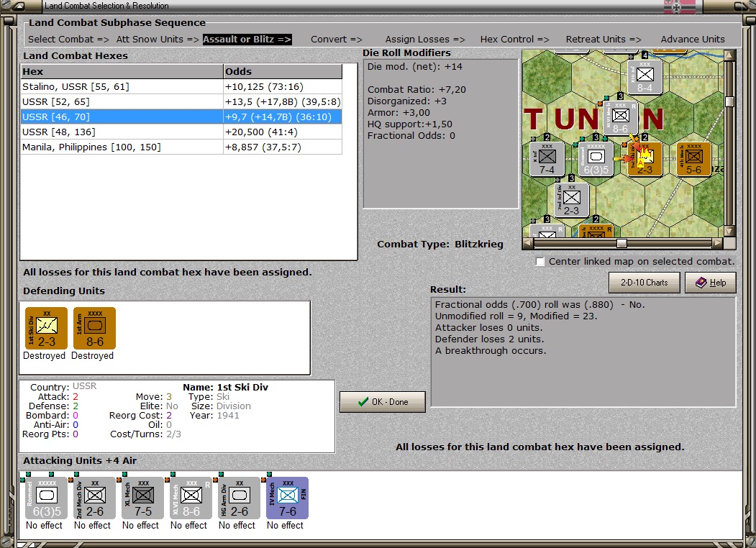Click the map horizontal scrollbar thumb
This screenshot has height=548, width=756.
[622, 243]
